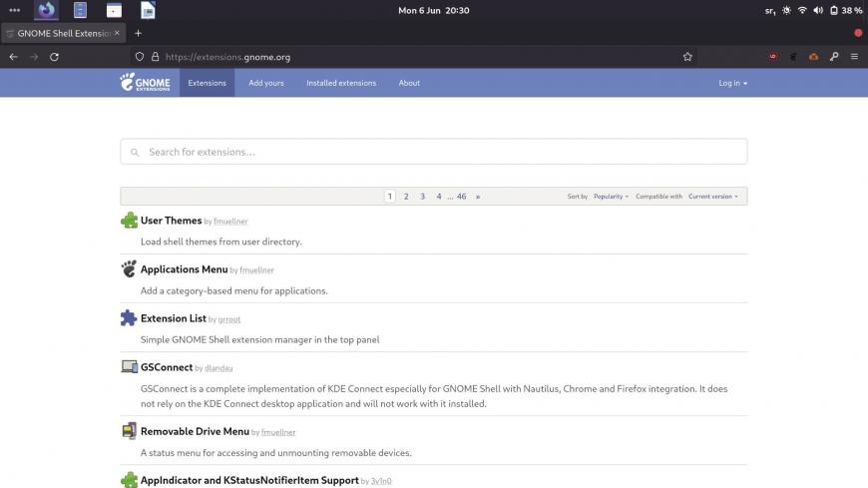Select the GNOME Shell Extensions browser tab
Viewport: 868px width, 488px height.
coord(63,33)
